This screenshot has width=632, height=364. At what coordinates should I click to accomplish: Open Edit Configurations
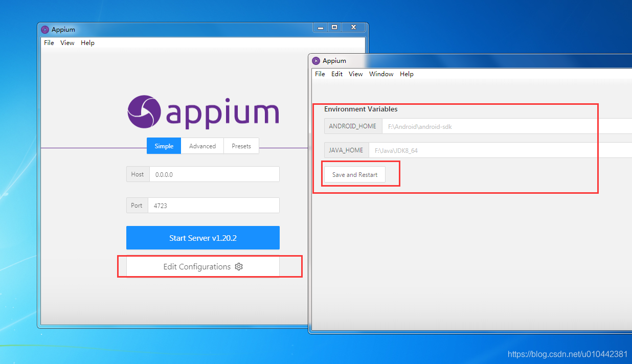(x=203, y=266)
